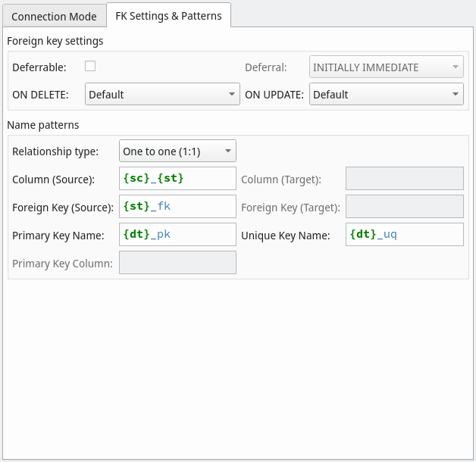
Task: Click the Primary Key Column field
Action: (x=177, y=262)
